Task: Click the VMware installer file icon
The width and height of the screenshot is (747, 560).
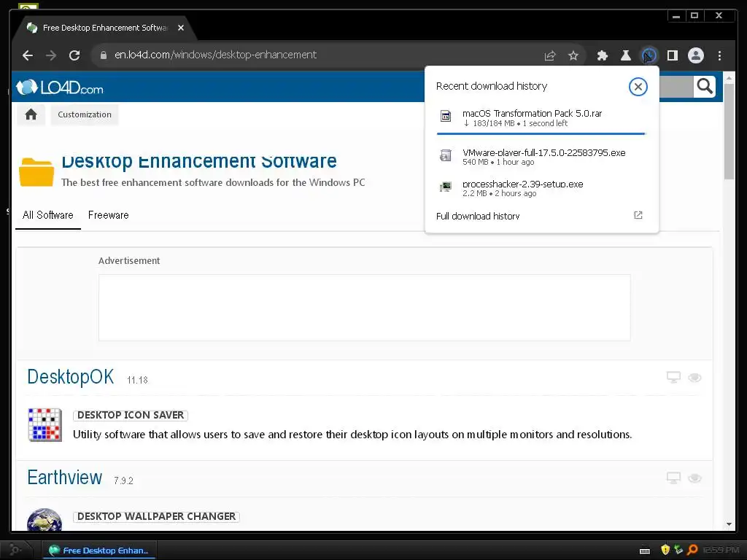Action: (x=446, y=155)
